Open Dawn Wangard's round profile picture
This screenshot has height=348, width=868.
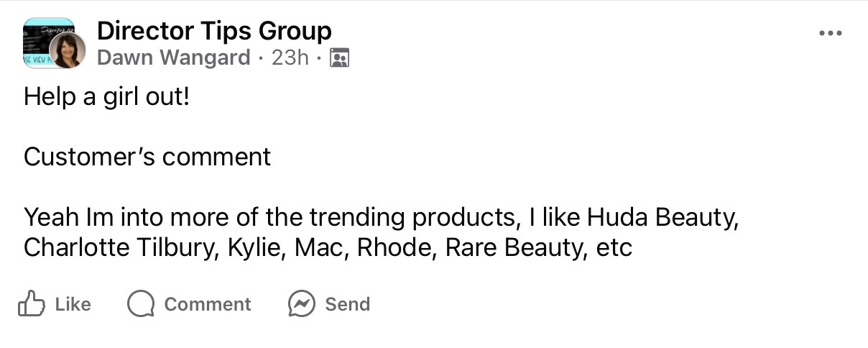click(68, 51)
